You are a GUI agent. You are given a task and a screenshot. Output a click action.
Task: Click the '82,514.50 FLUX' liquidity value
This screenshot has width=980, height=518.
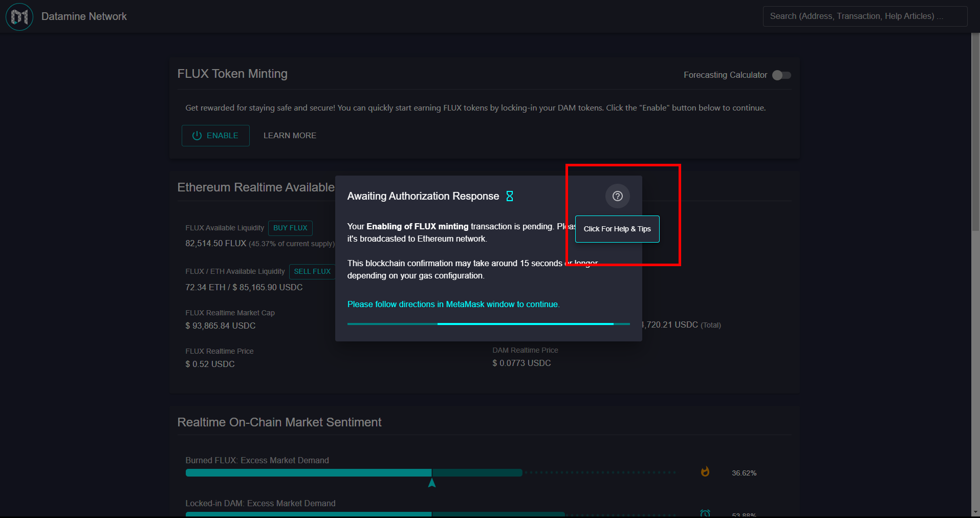point(216,243)
